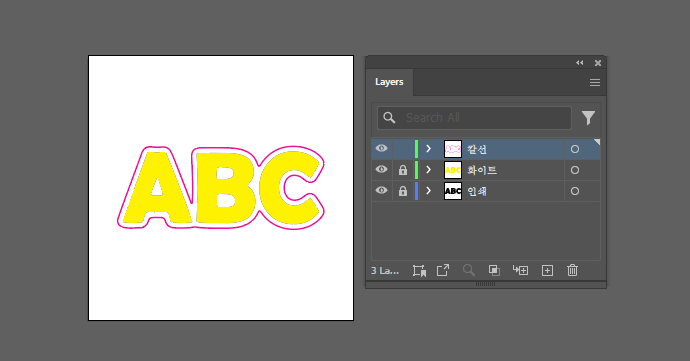Open the layer filter funnel icon
This screenshot has height=361, width=690.
588,118
